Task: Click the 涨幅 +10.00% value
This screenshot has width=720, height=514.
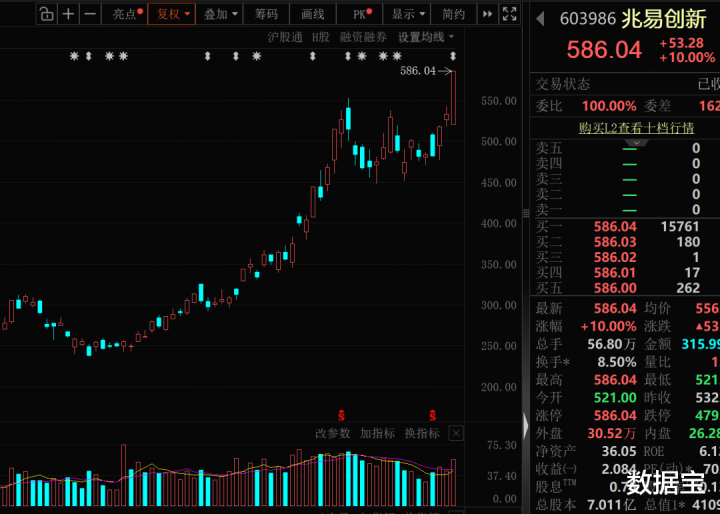Action: pyautogui.click(x=608, y=327)
